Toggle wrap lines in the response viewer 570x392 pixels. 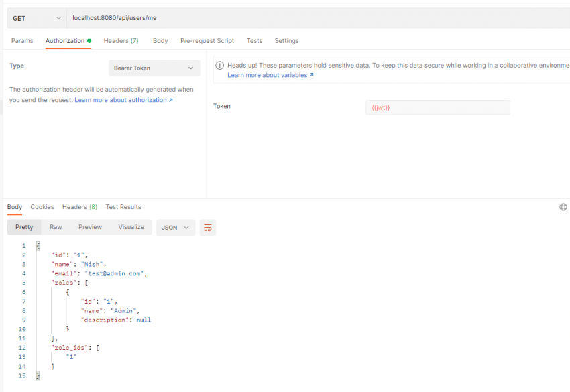click(207, 227)
